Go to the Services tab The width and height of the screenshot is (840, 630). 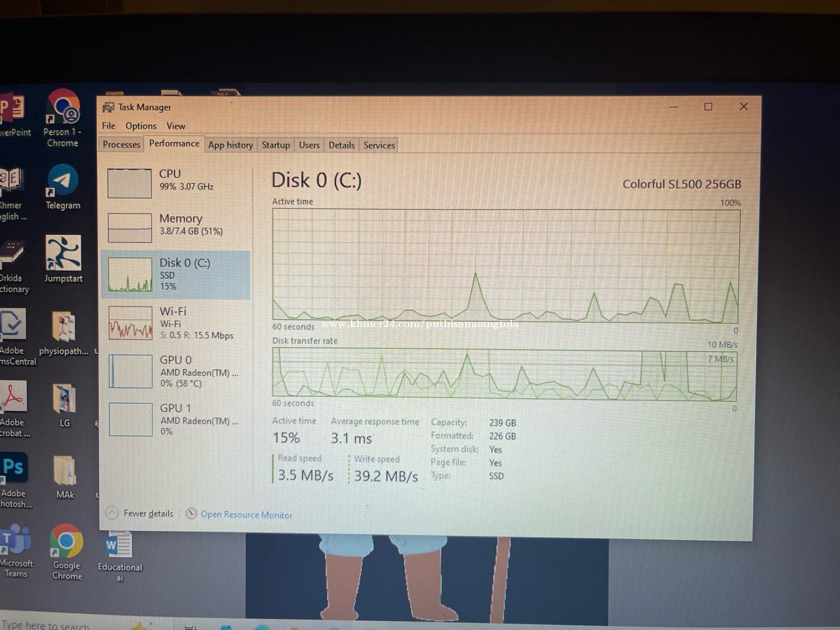click(379, 145)
